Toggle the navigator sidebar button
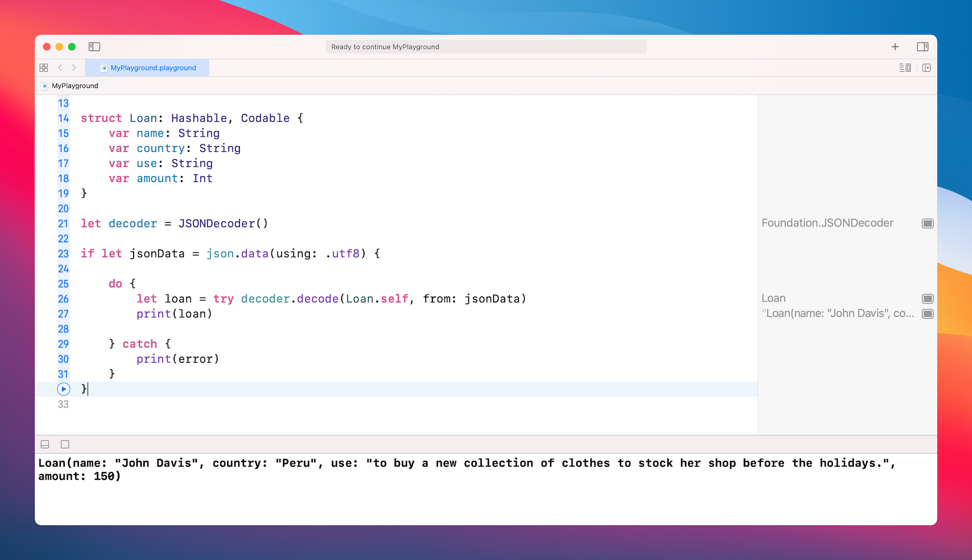This screenshot has height=560, width=972. click(x=94, y=47)
